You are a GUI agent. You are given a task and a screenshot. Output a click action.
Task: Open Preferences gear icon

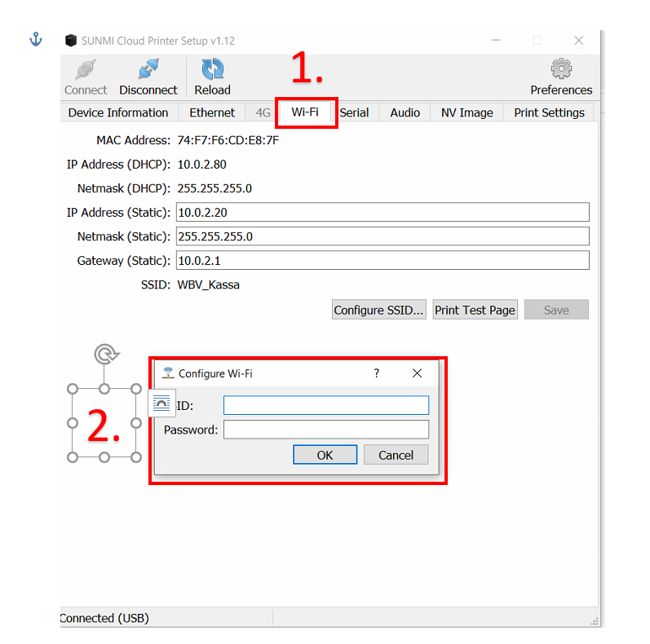[x=561, y=70]
